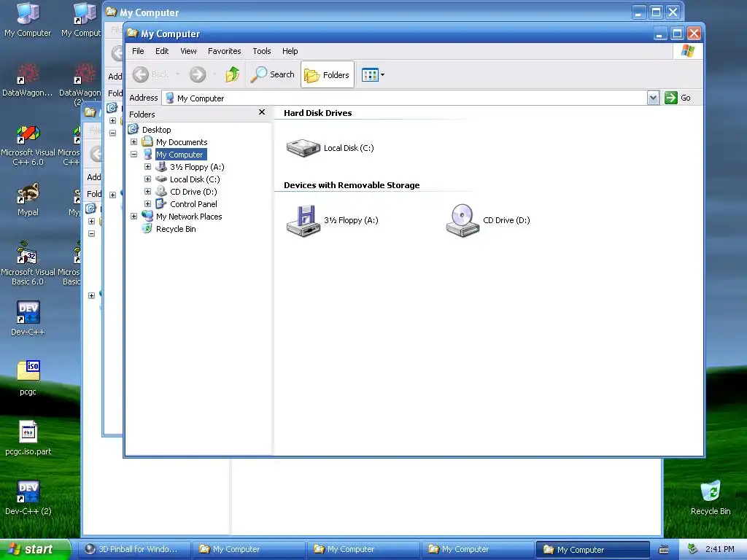Select the pcgc.iso.part desktop file
The width and height of the screenshot is (747, 560).
[x=28, y=438]
